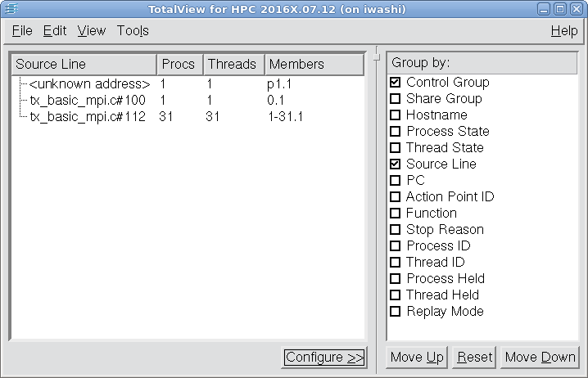588x378 pixels.
Task: Open the Tools menu
Action: coord(133,31)
